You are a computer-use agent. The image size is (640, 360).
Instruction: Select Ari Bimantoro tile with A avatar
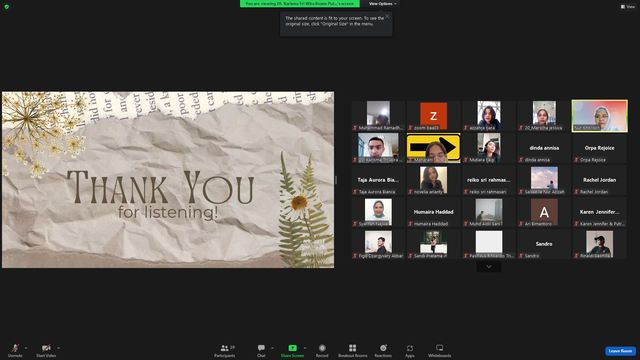(x=544, y=212)
